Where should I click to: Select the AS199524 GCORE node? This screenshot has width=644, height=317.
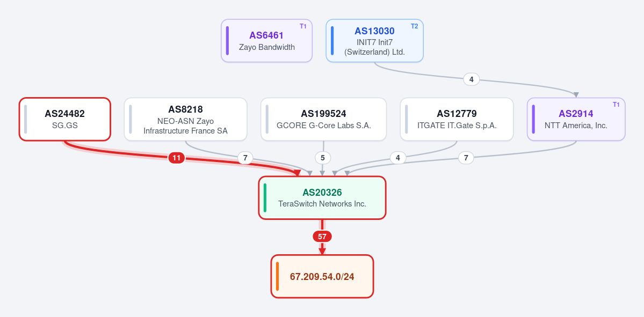coord(324,119)
